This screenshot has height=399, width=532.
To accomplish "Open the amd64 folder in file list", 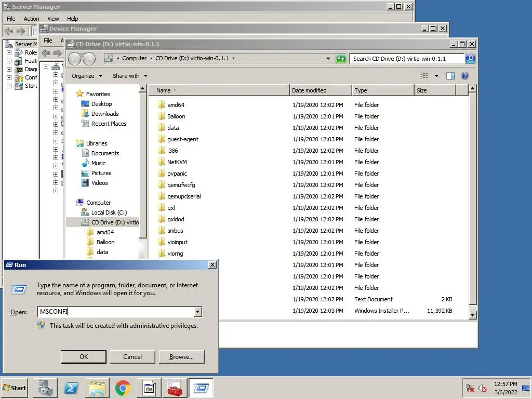I will coord(176,105).
